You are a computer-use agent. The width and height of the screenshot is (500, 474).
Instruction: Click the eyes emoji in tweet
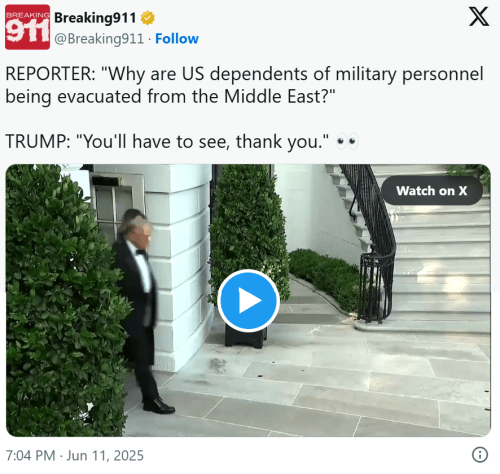(347, 141)
